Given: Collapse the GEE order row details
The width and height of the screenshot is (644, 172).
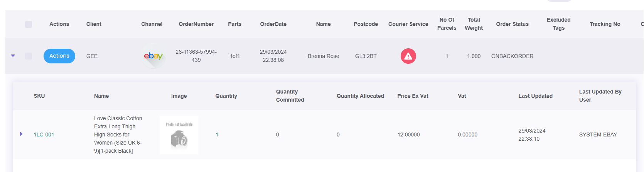Looking at the screenshot, I should 13,56.
